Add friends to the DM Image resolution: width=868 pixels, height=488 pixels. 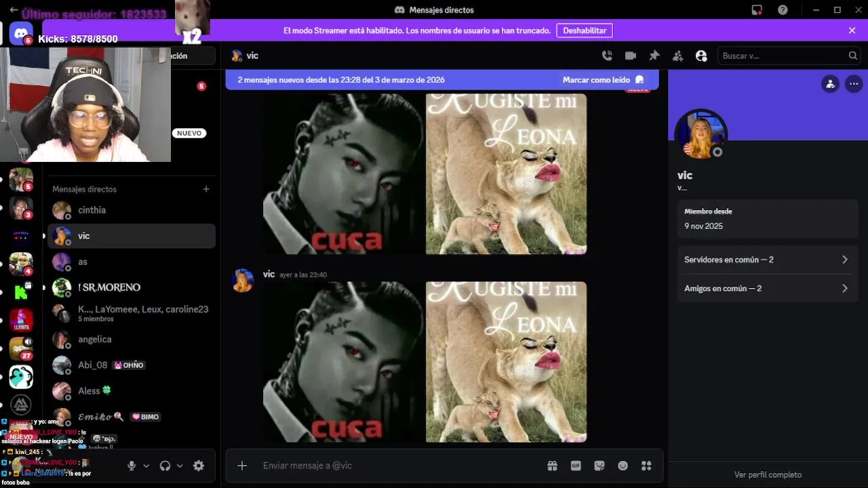677,56
